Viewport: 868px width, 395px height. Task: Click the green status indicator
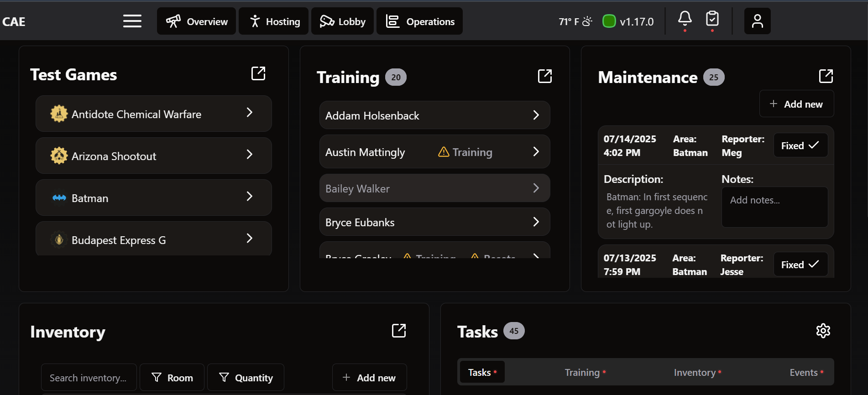tap(609, 21)
